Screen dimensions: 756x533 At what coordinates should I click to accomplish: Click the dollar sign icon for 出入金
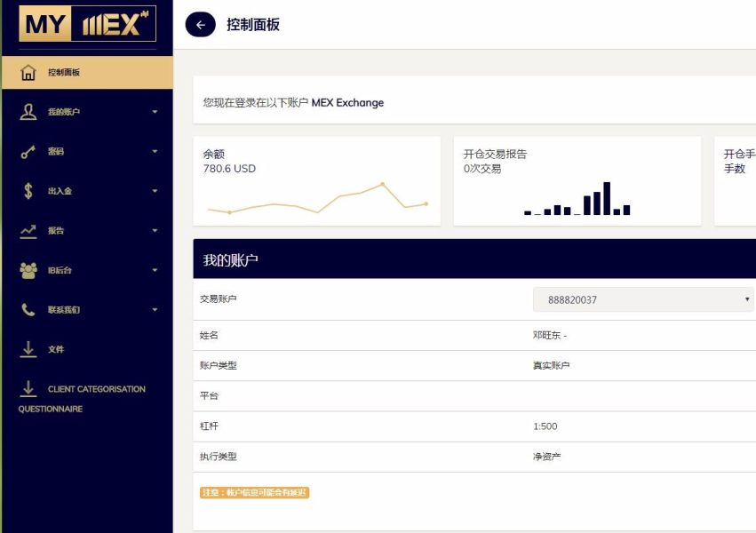click(28, 191)
